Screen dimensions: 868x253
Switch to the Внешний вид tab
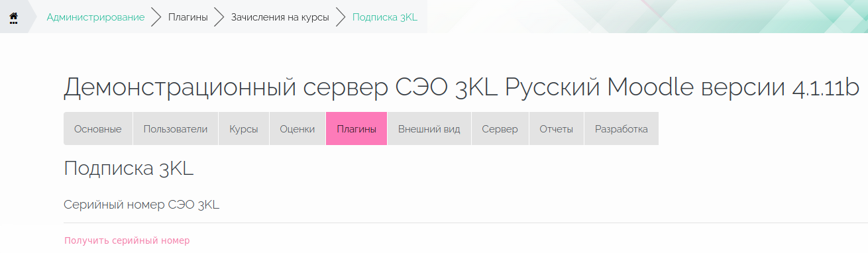[429, 129]
